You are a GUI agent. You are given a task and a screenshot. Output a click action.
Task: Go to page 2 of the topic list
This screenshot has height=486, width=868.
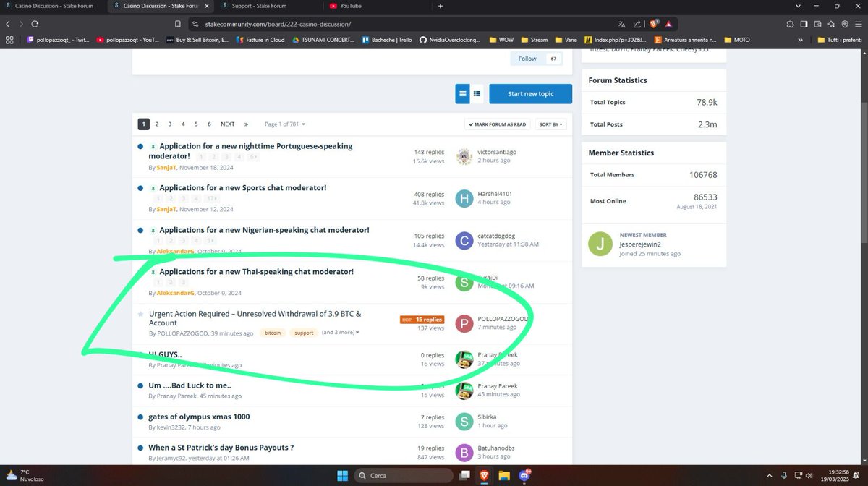tap(157, 124)
